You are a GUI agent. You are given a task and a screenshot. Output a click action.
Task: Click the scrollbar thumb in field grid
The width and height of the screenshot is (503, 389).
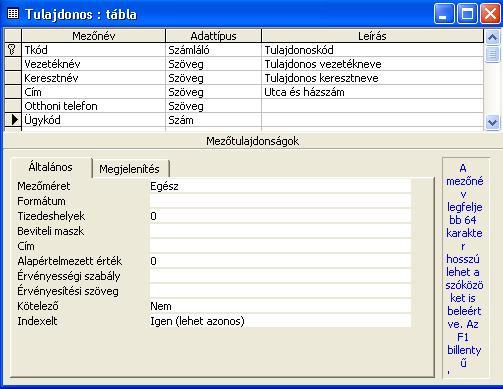[x=492, y=54]
